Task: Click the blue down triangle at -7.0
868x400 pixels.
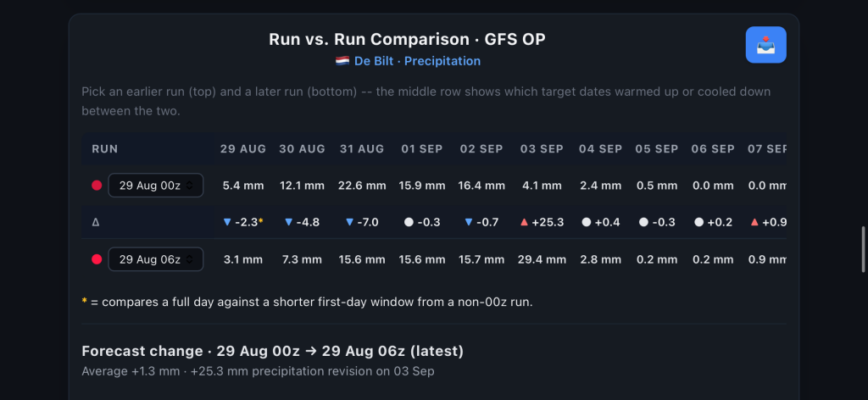Action: click(x=349, y=222)
